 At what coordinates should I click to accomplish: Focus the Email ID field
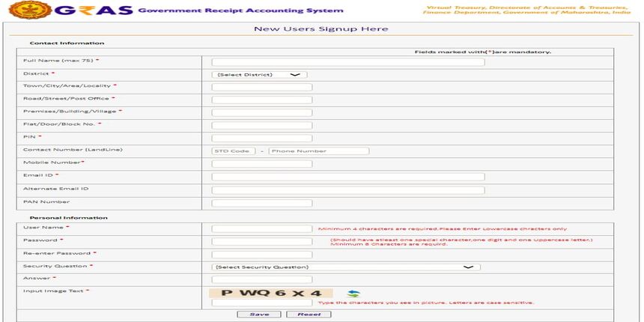(348, 177)
